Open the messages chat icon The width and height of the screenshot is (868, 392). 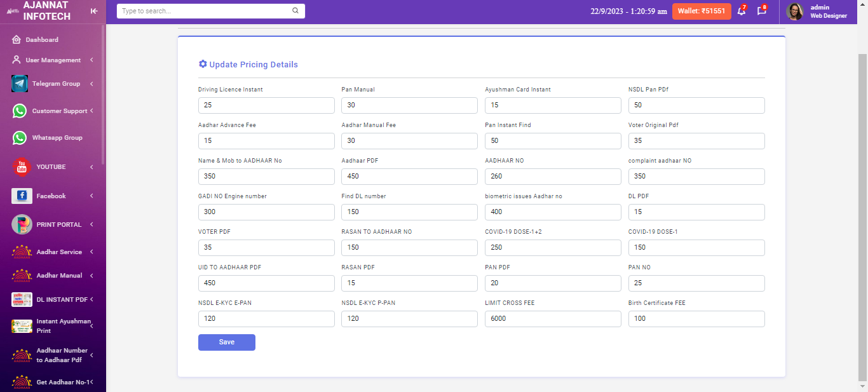(x=761, y=11)
